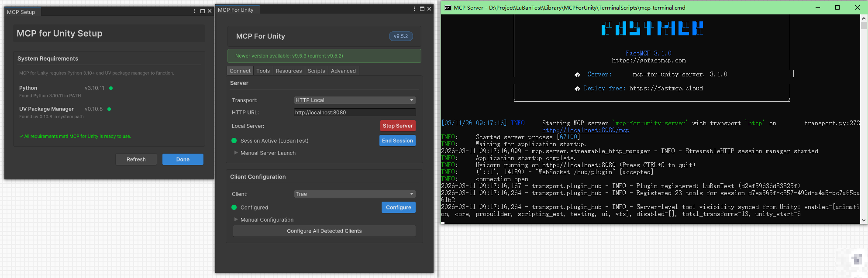The image size is (868, 278).
Task: Click Configure All Detected Clients
Action: 324,231
